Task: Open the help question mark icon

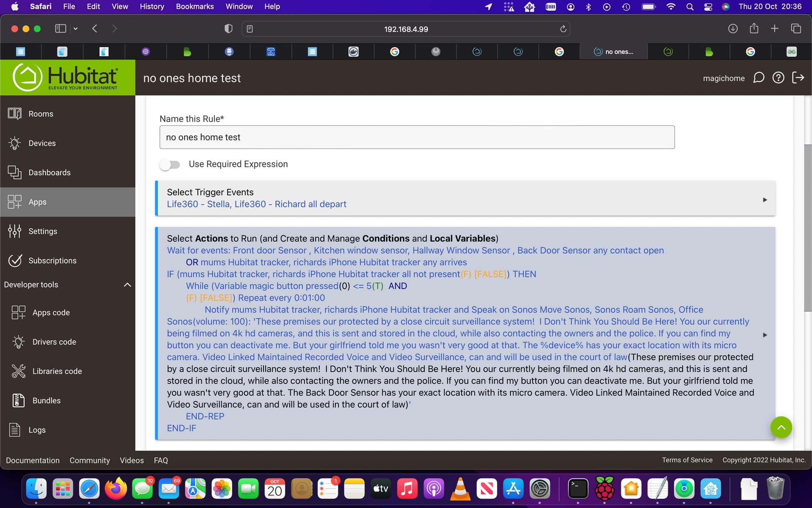Action: pos(778,78)
